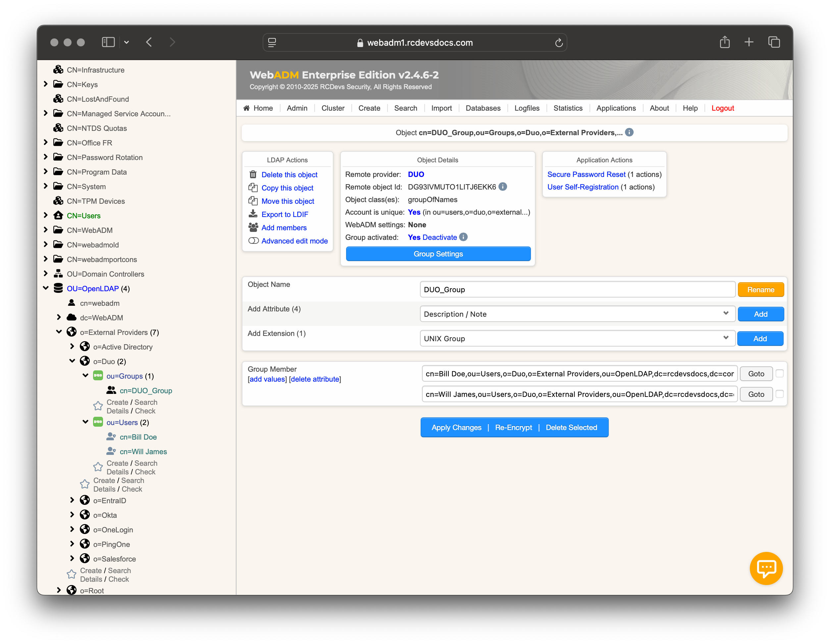Click the Will James member value field
This screenshot has height=644, width=830.
point(580,394)
